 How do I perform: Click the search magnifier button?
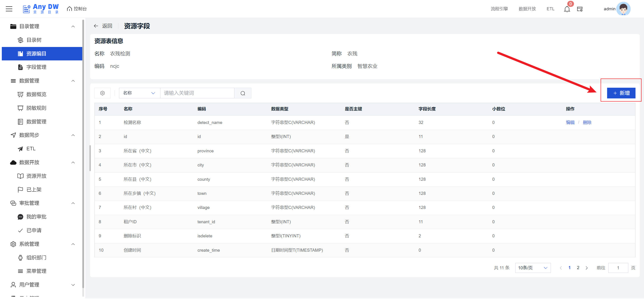242,93
